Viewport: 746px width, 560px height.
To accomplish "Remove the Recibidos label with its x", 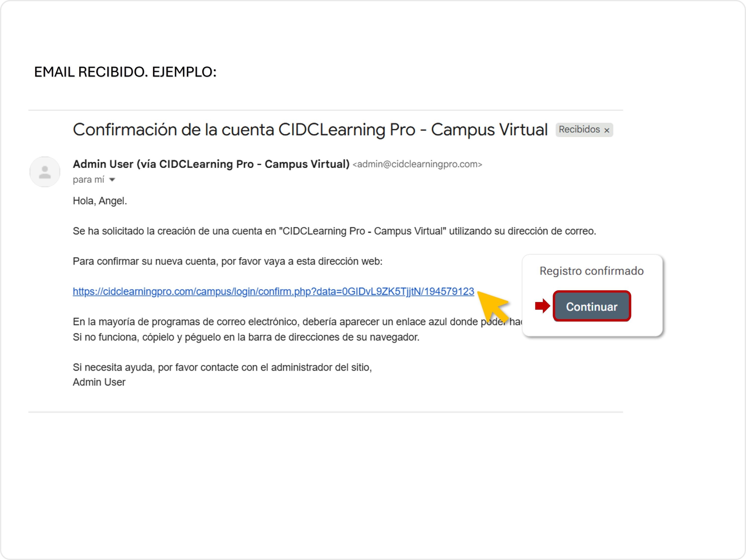I will (x=607, y=131).
